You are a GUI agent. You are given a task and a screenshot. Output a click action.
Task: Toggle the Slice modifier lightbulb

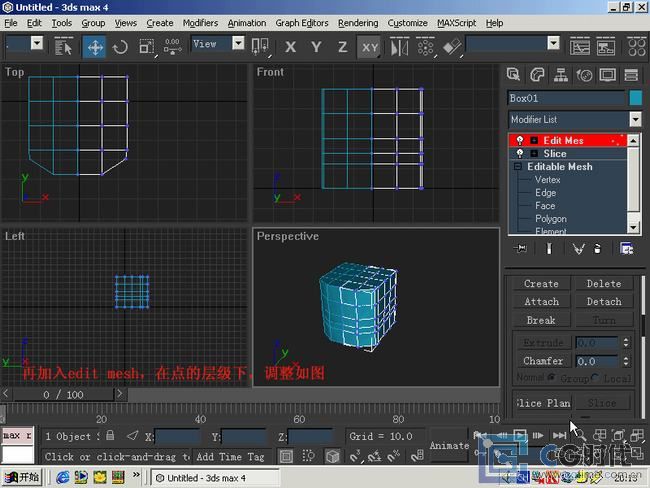pos(520,154)
